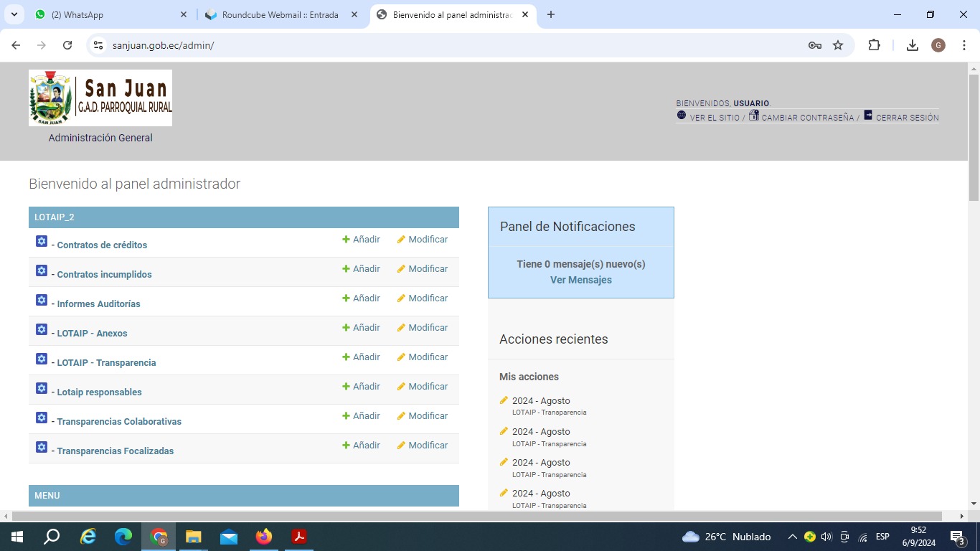Screen dimensions: 980x551
Task: Open Chrome three-dot menu
Action: click(964, 45)
